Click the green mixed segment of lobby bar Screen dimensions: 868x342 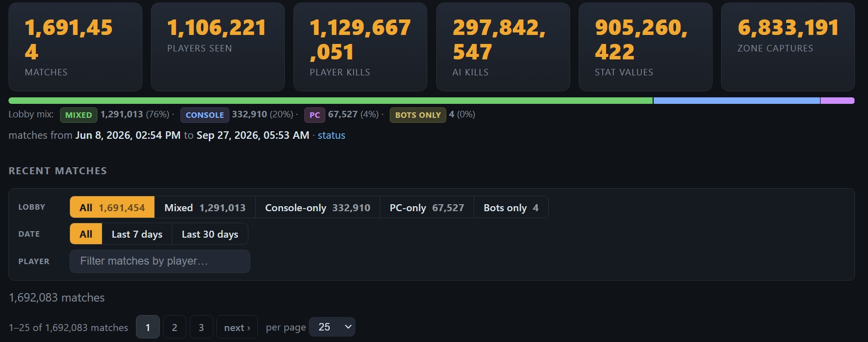331,100
